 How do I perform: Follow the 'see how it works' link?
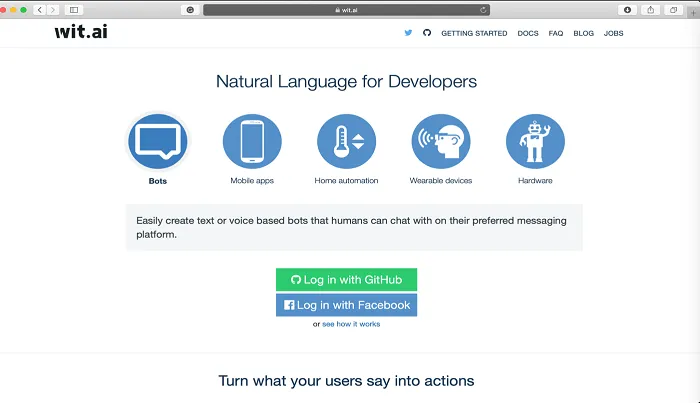(x=351, y=324)
